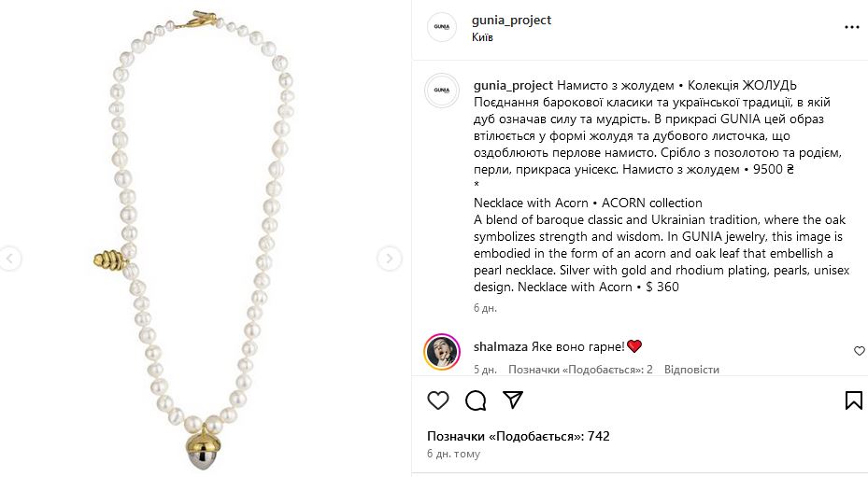Save post with bookmark icon
The image size is (868, 477).
(x=854, y=400)
